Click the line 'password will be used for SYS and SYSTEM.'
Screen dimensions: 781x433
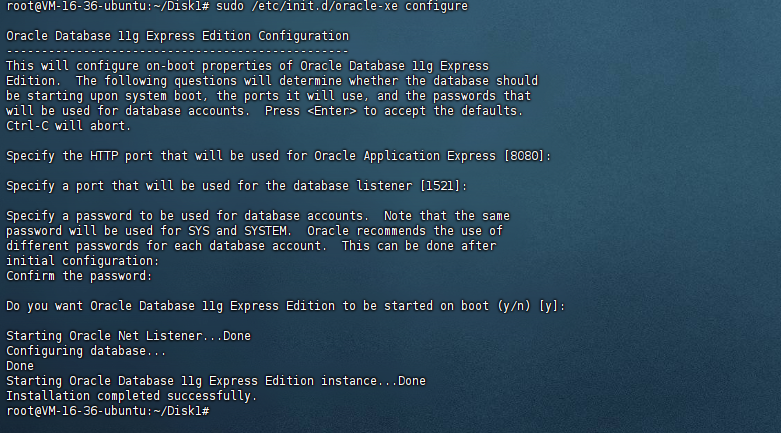point(254,231)
